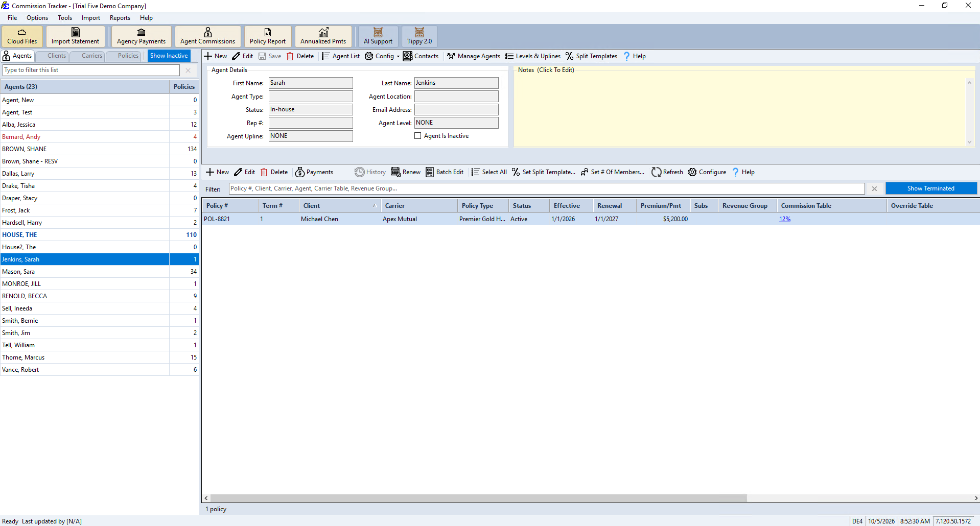Open the Agency Payments bank icon
The width and height of the screenshot is (980, 526).
[x=141, y=36]
